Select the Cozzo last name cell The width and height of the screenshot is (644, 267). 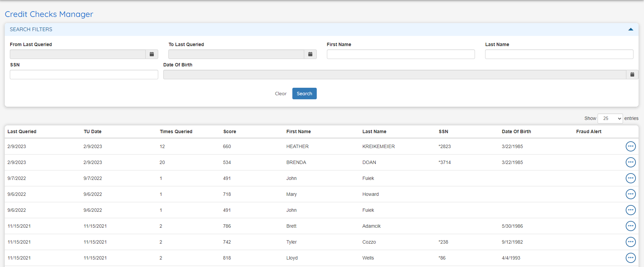(369, 242)
